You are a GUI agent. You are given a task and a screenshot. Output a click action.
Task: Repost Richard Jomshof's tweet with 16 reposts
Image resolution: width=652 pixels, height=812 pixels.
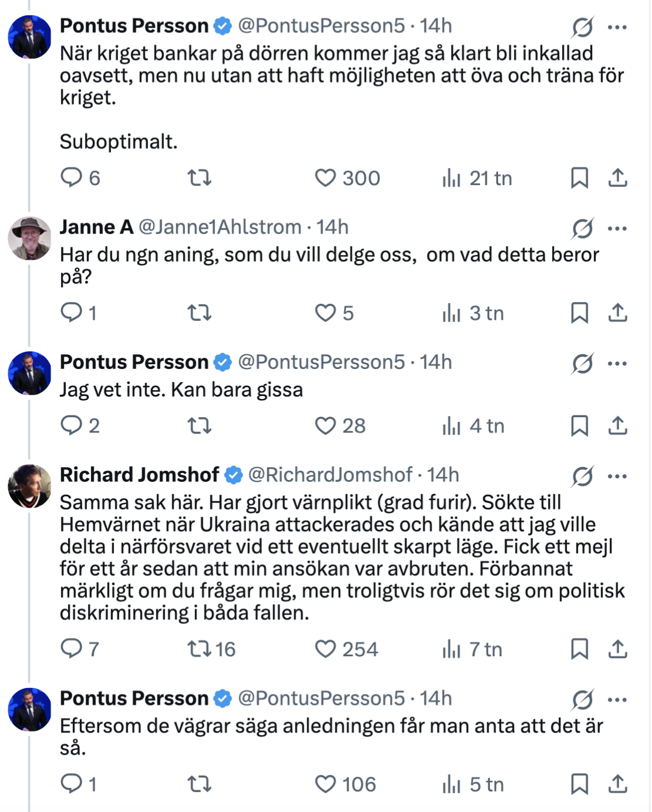pyautogui.click(x=200, y=649)
